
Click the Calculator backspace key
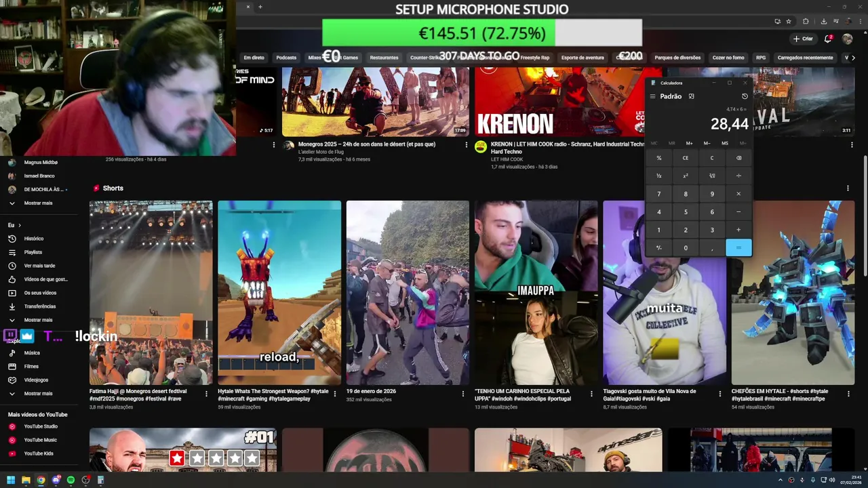coord(738,158)
